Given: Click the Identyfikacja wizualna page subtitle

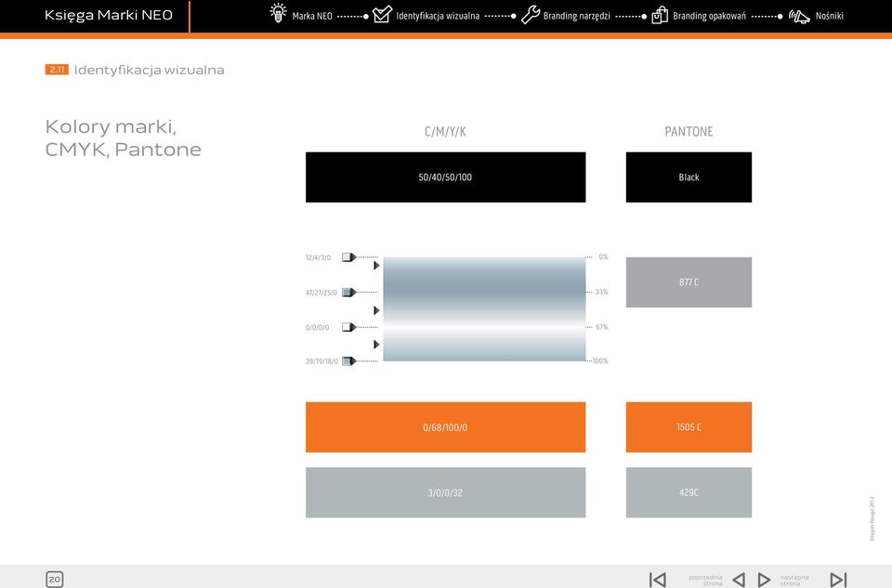Looking at the screenshot, I should tap(149, 70).
